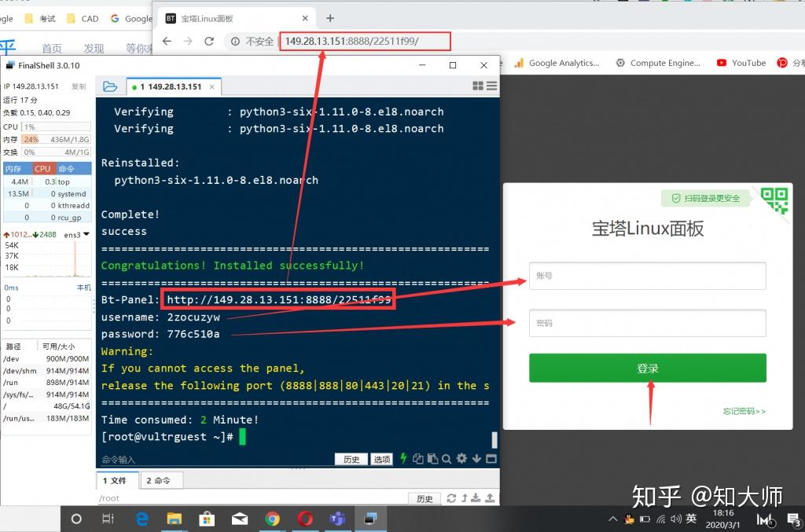Switch to the 2 命令 tab
The image size is (805, 532).
[x=160, y=480]
